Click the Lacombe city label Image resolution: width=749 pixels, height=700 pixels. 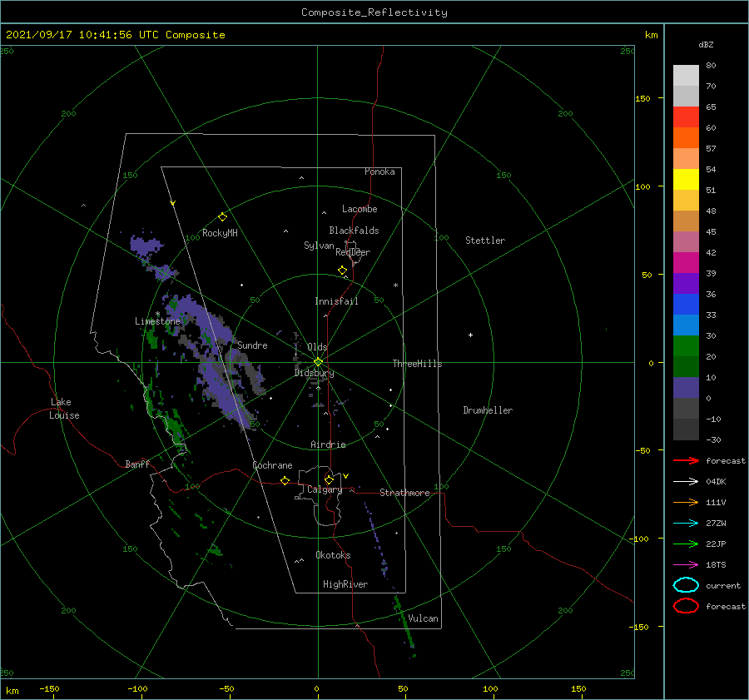360,209
